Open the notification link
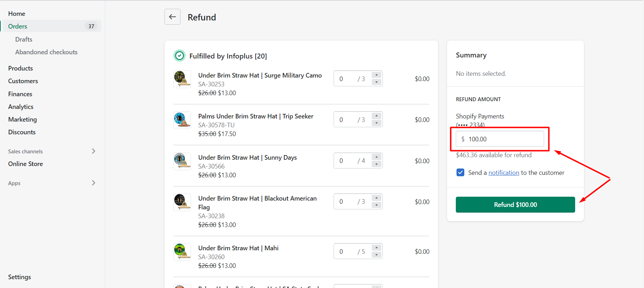The width and height of the screenshot is (644, 288). pos(503,173)
